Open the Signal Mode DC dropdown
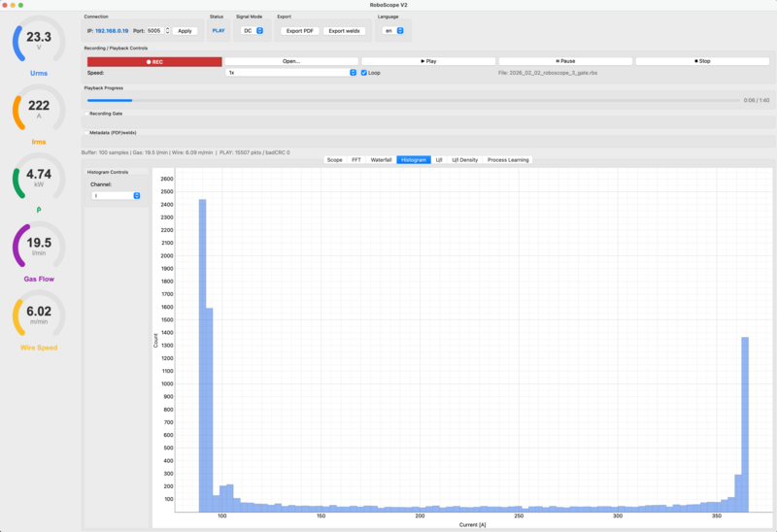This screenshot has width=777, height=532. (x=253, y=31)
